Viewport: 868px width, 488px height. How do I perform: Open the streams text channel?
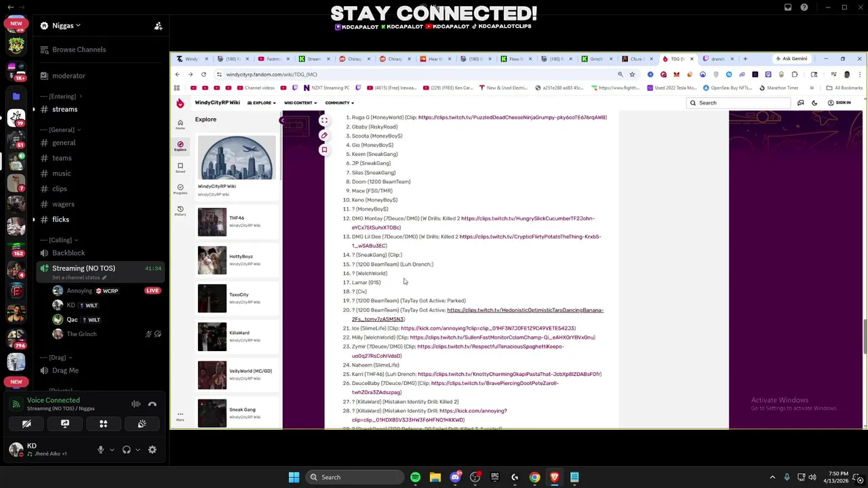[x=64, y=109]
